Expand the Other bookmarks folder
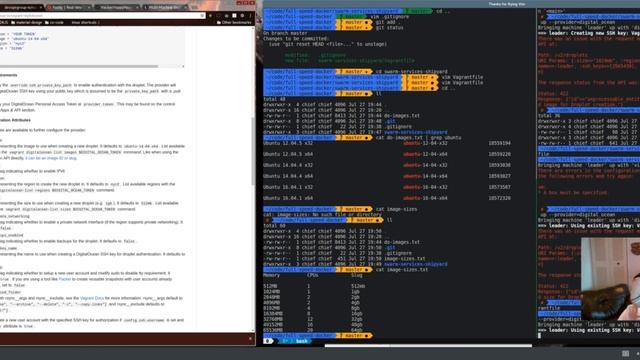This screenshot has width=640, height=360. point(234,22)
